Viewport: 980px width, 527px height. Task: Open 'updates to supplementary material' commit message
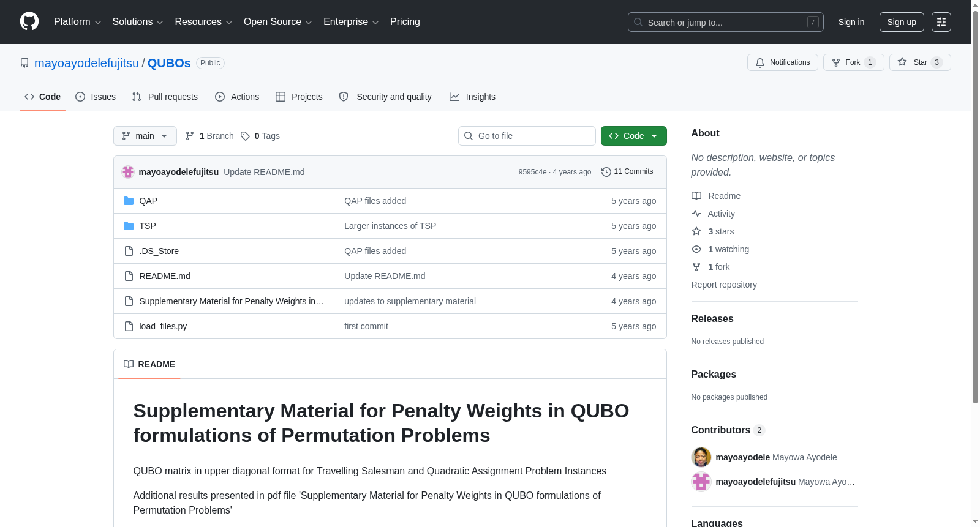coord(410,301)
